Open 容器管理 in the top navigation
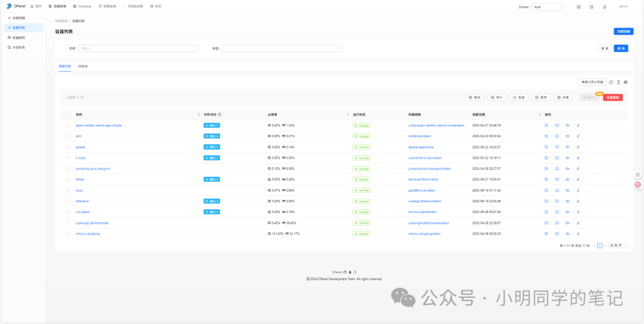Image resolution: width=644 pixels, height=324 pixels. [x=57, y=7]
